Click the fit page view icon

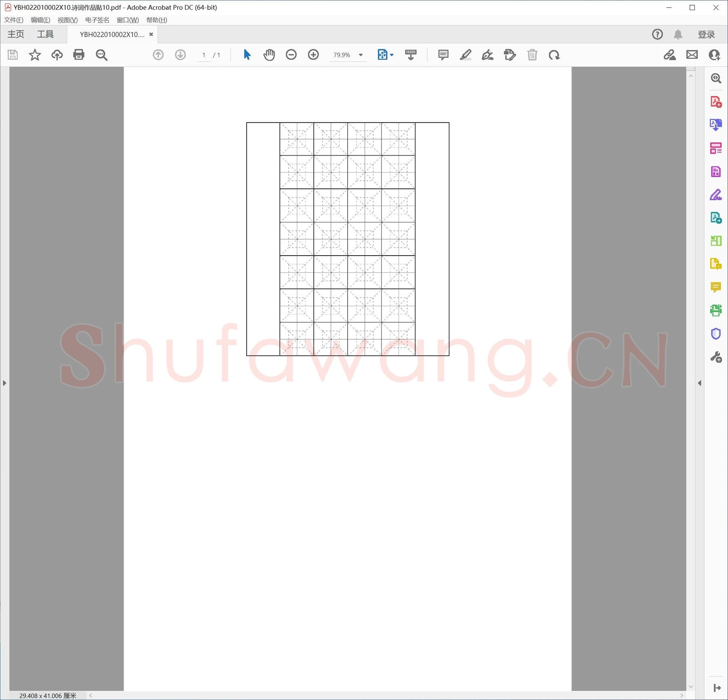pyautogui.click(x=382, y=55)
